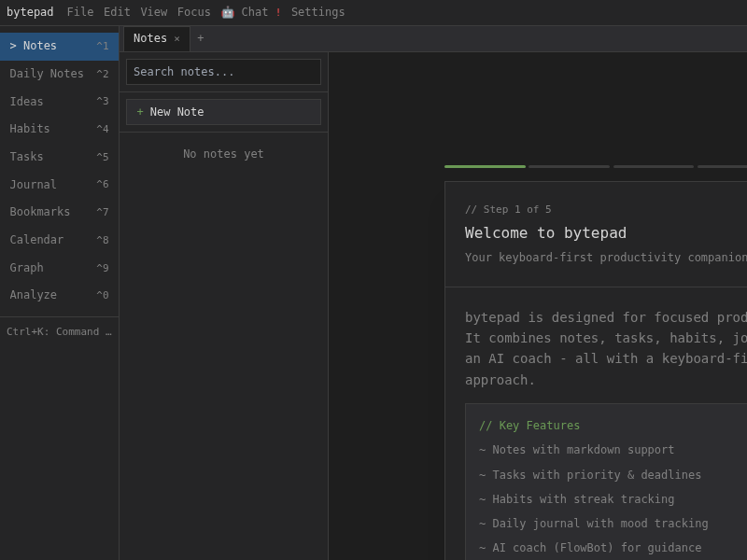Click second onboarding progress segment
This screenshot has width=747, height=560.
pyautogui.click(x=570, y=167)
